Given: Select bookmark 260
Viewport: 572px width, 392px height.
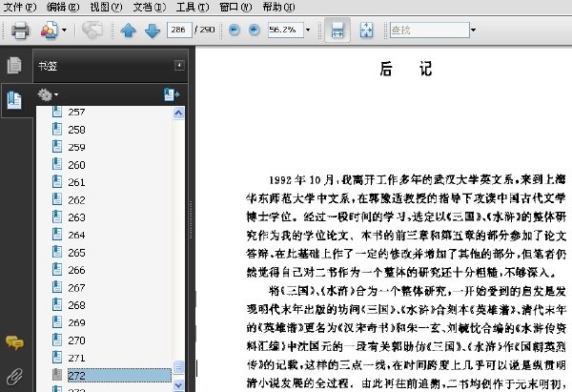Looking at the screenshot, I should click(x=76, y=165).
